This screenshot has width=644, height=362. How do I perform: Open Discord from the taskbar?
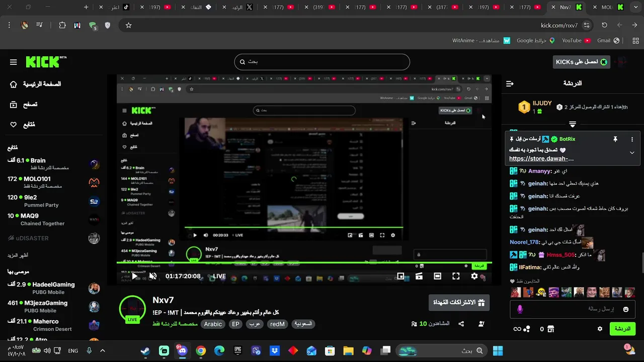(x=182, y=350)
